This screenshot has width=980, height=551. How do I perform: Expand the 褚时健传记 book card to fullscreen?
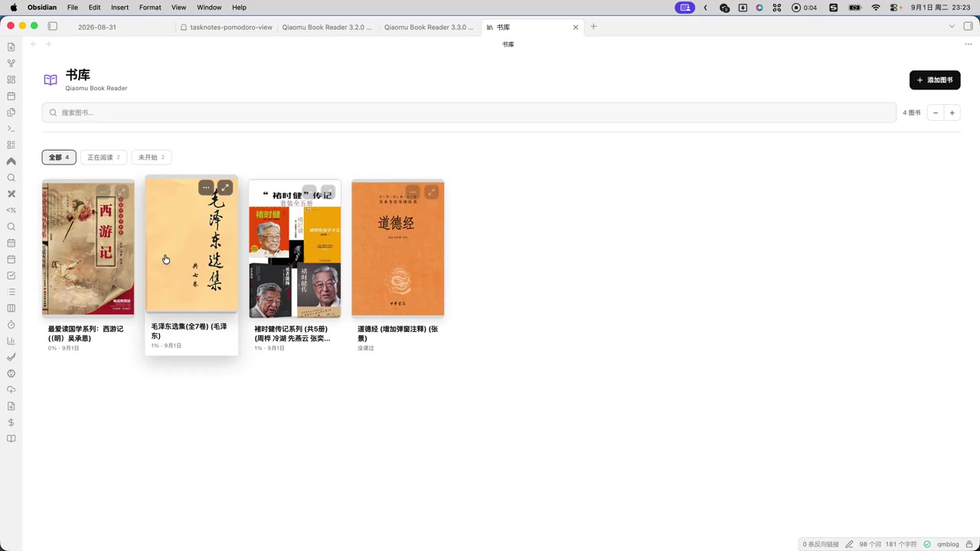328,192
